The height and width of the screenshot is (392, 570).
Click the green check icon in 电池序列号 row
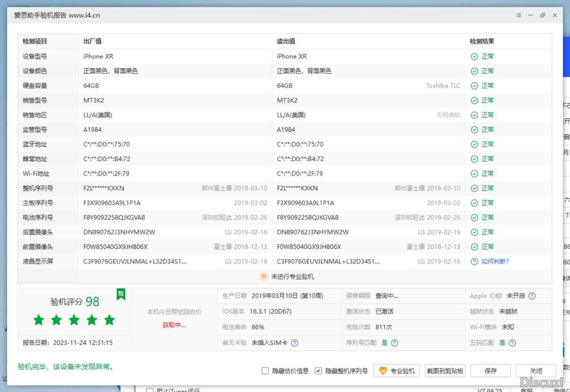point(475,218)
